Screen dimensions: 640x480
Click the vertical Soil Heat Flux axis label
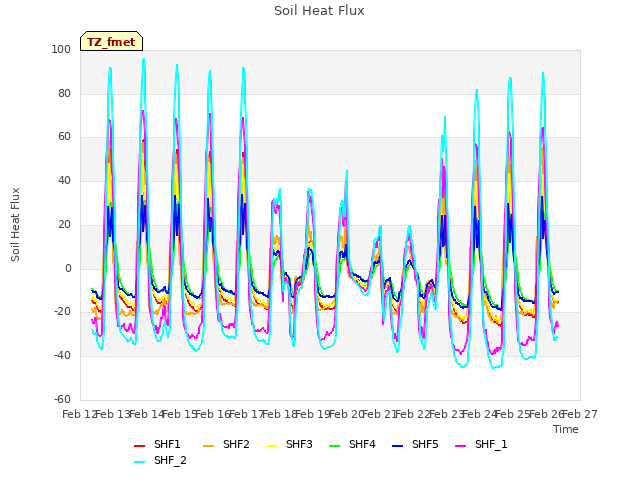point(15,225)
